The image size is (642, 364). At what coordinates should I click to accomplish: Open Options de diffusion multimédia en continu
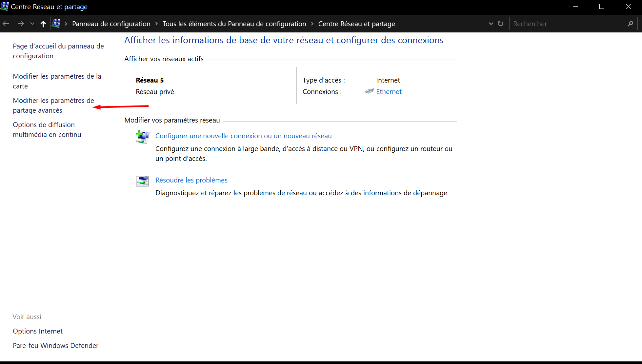click(47, 129)
